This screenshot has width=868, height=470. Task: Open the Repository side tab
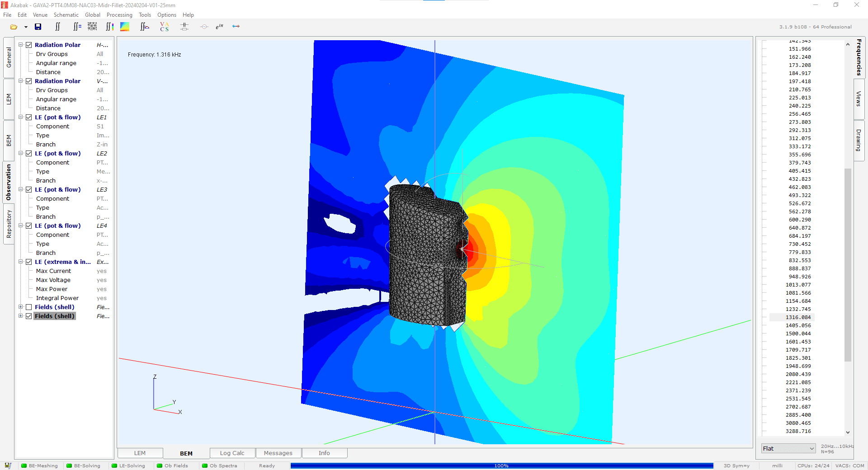[x=9, y=224]
